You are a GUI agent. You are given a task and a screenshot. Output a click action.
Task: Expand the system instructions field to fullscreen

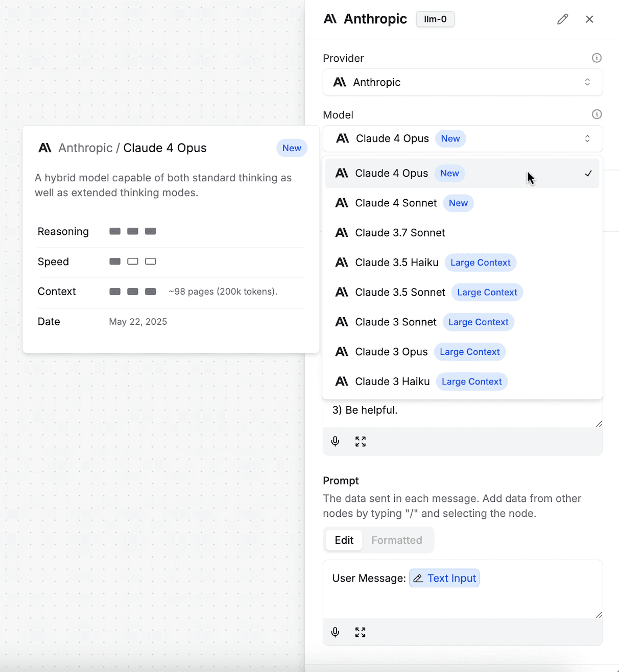click(x=361, y=442)
